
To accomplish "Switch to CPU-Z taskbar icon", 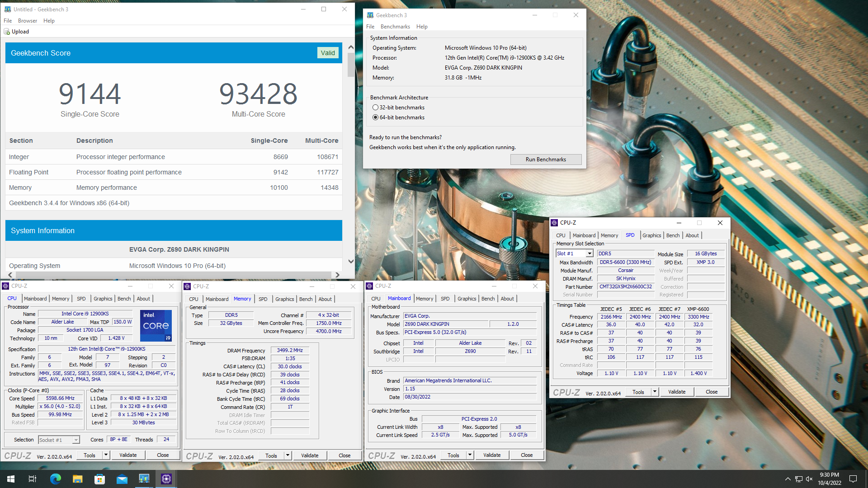I will [x=166, y=479].
